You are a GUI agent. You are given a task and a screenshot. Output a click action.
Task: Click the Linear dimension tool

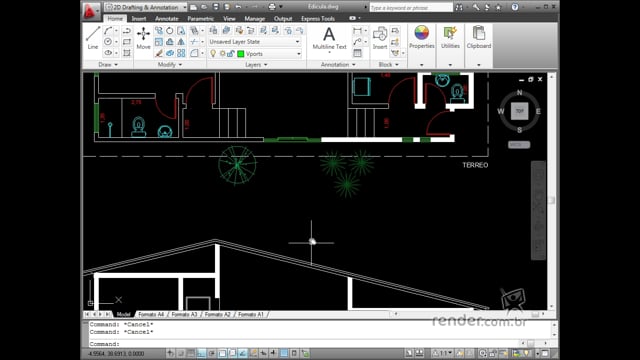(x=357, y=31)
